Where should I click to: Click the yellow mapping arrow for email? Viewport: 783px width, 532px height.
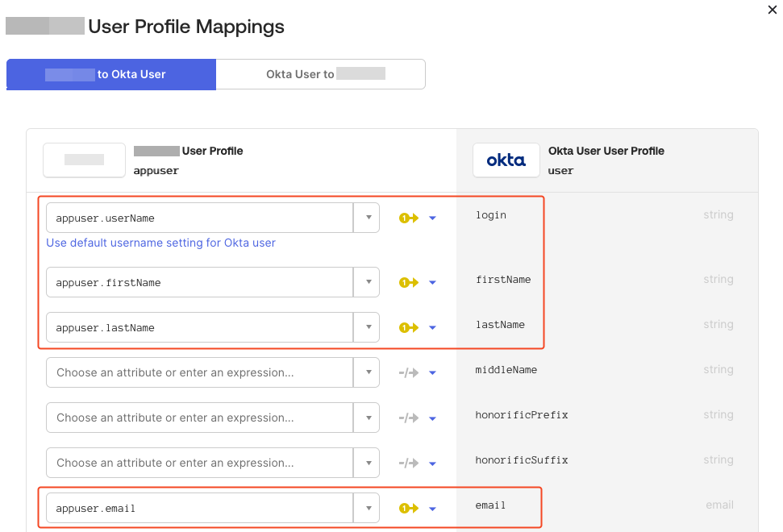[409, 509]
